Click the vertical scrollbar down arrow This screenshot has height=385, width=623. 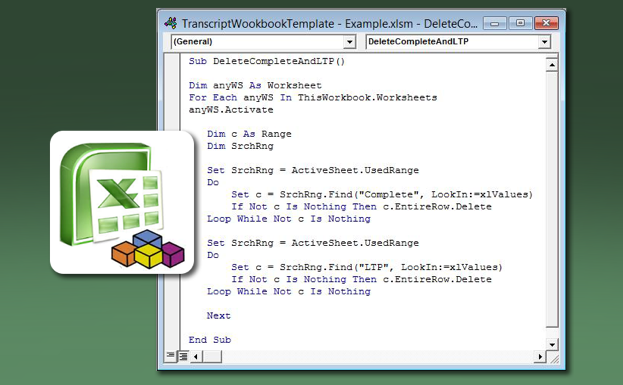coord(551,344)
